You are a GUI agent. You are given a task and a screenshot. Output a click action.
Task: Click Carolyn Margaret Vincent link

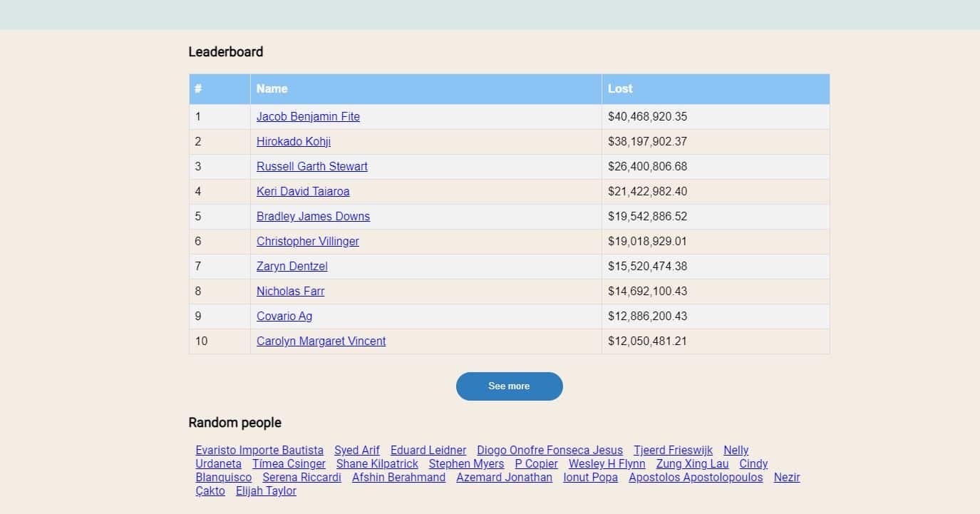[321, 341]
